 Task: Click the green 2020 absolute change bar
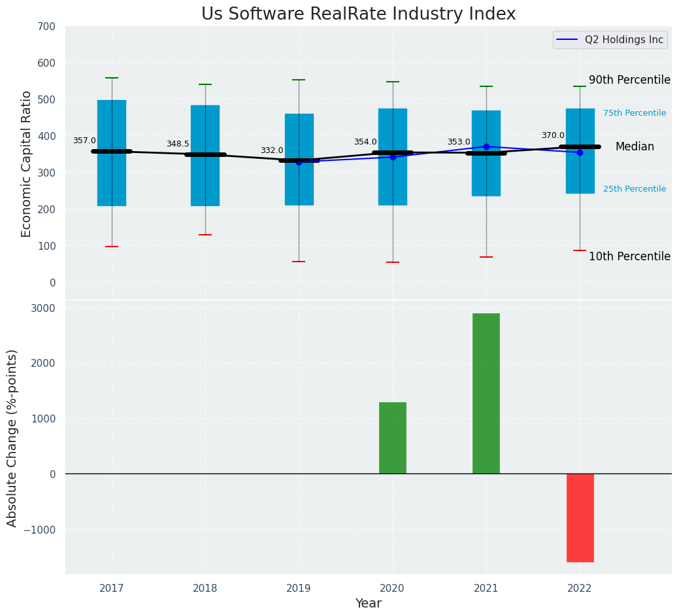(x=392, y=437)
